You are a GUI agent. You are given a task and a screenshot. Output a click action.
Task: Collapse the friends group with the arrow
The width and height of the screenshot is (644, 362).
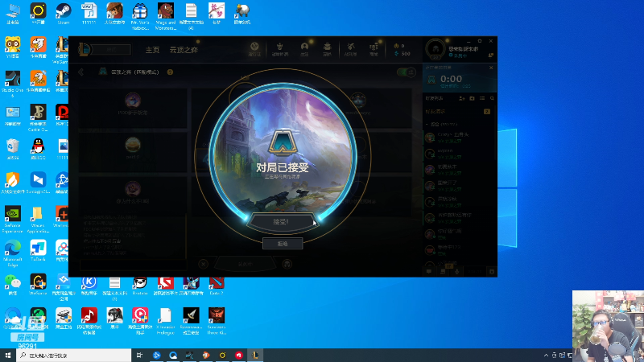click(427, 124)
